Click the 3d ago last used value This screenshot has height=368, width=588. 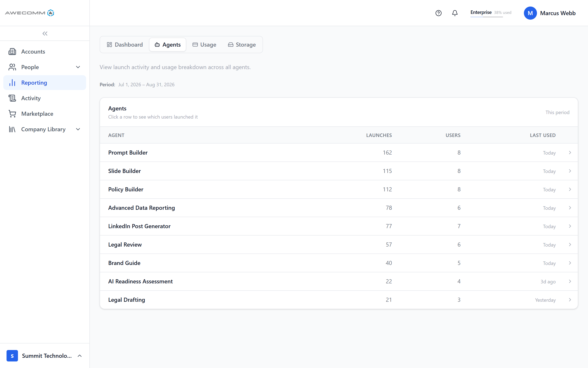tap(548, 282)
